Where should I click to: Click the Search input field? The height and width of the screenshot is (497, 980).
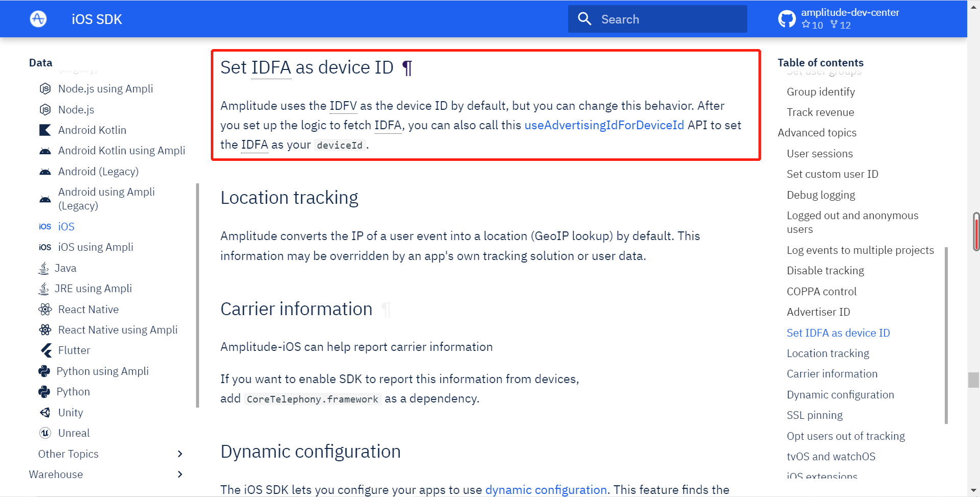coord(657,19)
